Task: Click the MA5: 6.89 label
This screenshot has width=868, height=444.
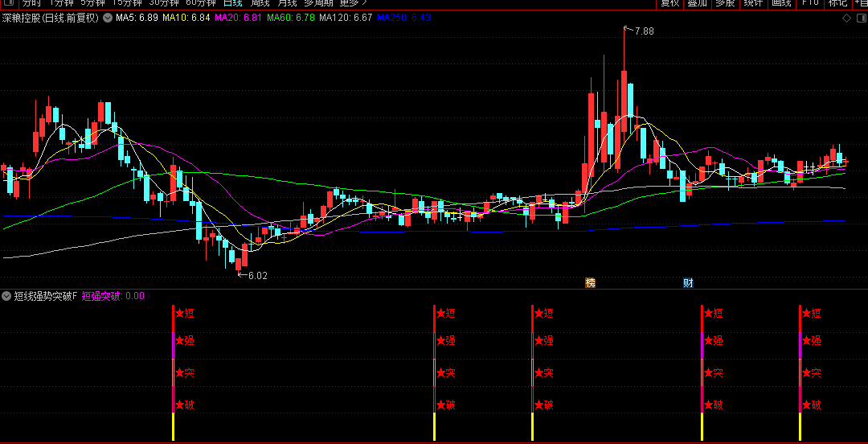Action: (x=137, y=18)
